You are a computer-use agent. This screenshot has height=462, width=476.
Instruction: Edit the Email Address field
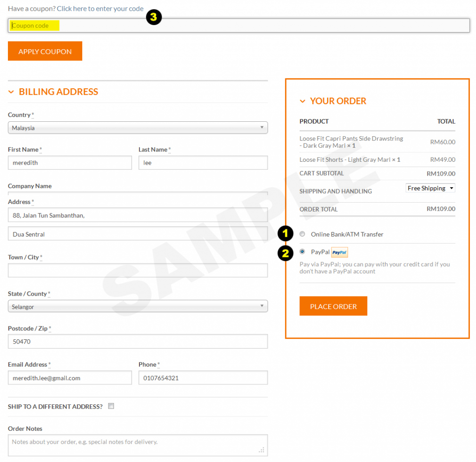coord(70,378)
